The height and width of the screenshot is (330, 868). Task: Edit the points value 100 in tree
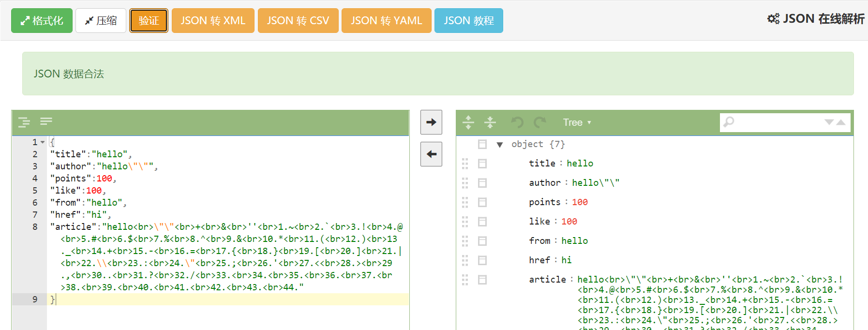580,202
